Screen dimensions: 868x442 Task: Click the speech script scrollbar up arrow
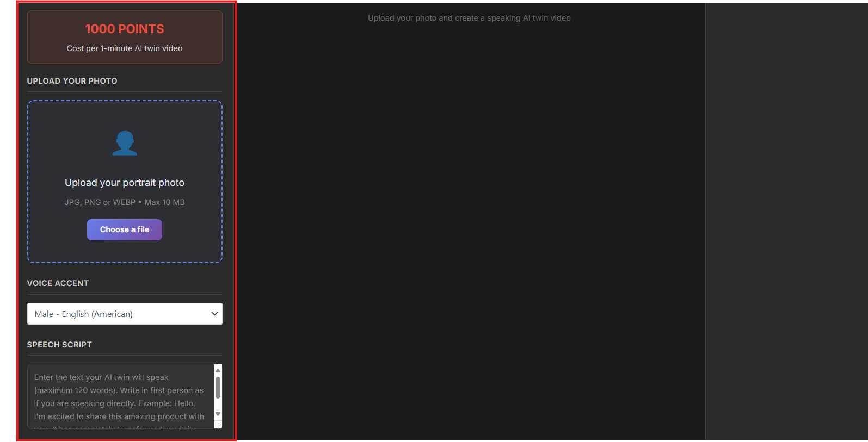[218, 370]
